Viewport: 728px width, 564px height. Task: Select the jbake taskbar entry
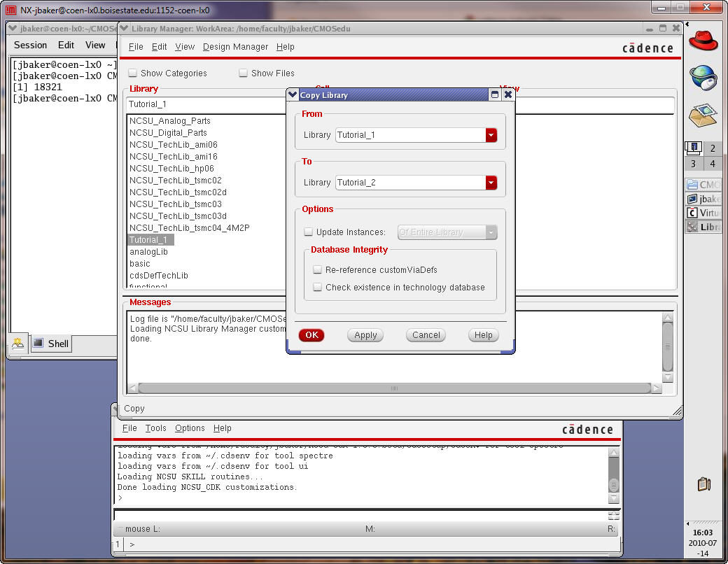coord(703,199)
